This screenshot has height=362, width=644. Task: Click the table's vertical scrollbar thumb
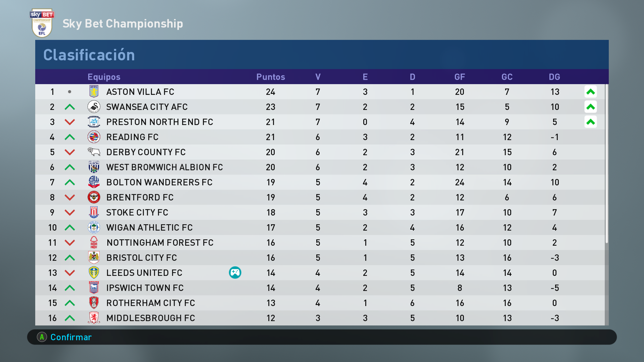[x=606, y=164]
